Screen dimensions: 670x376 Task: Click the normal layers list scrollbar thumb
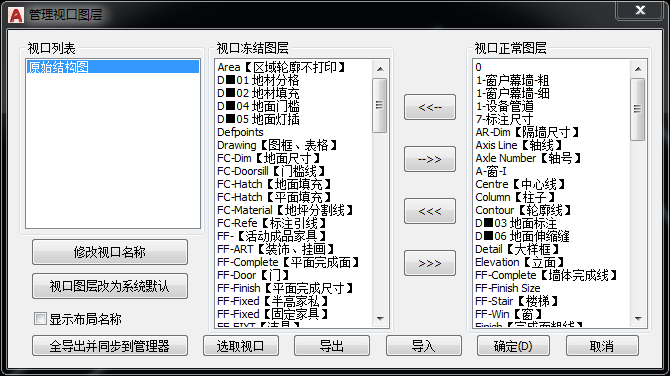(x=638, y=109)
